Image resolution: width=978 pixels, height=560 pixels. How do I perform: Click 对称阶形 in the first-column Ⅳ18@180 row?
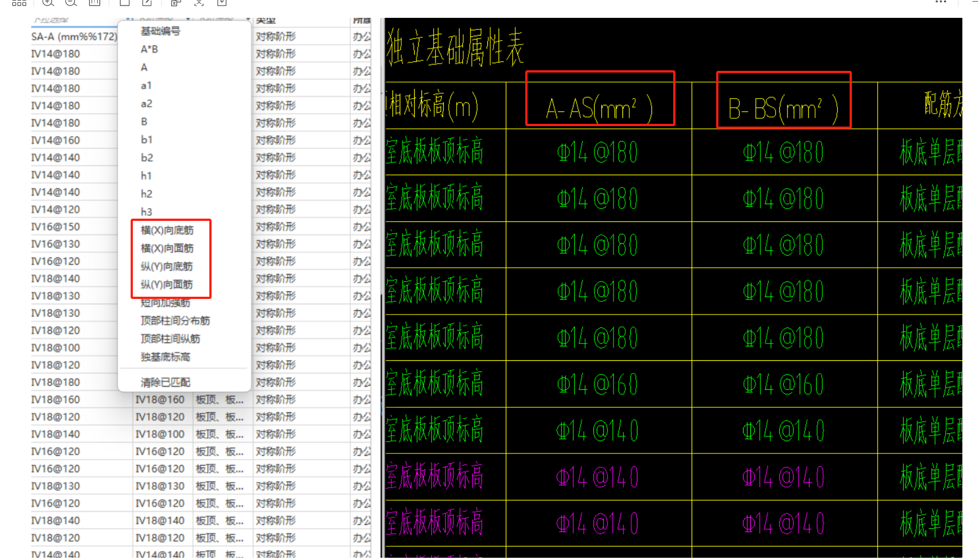(x=276, y=382)
